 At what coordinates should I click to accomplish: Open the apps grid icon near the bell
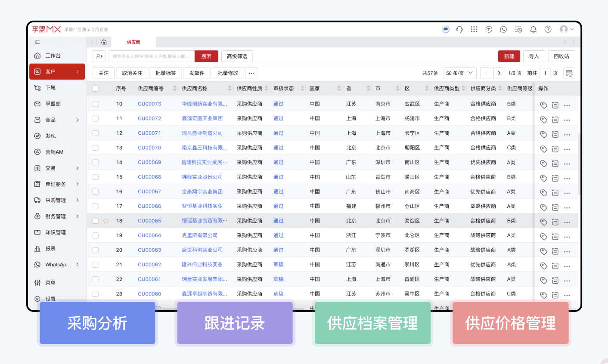[474, 29]
